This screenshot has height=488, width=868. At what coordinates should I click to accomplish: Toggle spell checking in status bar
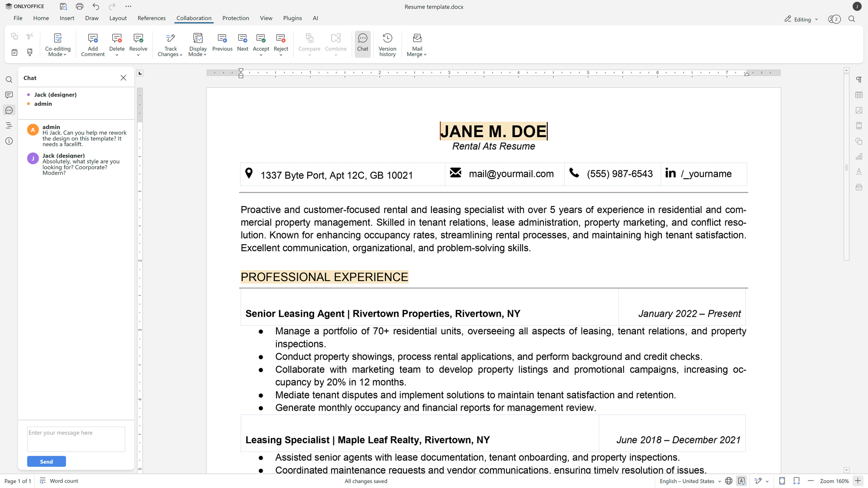(x=741, y=481)
